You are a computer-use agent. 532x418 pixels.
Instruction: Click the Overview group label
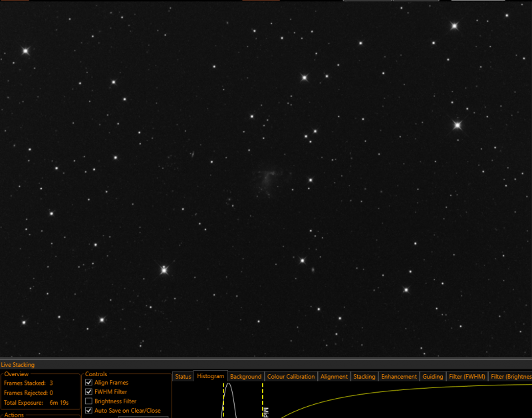pos(16,374)
